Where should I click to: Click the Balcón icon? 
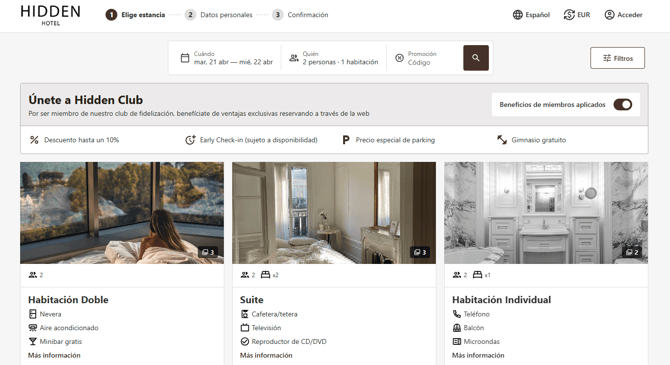coord(457,328)
